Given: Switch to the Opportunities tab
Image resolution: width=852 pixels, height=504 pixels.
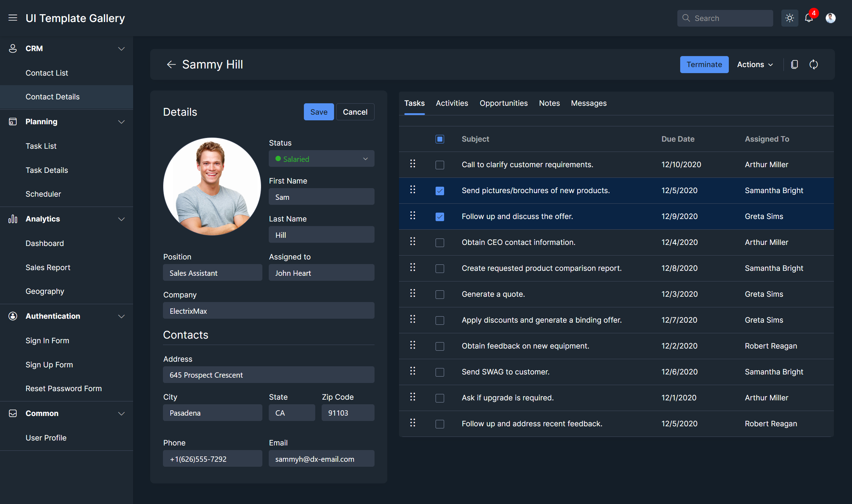Looking at the screenshot, I should pyautogui.click(x=503, y=103).
